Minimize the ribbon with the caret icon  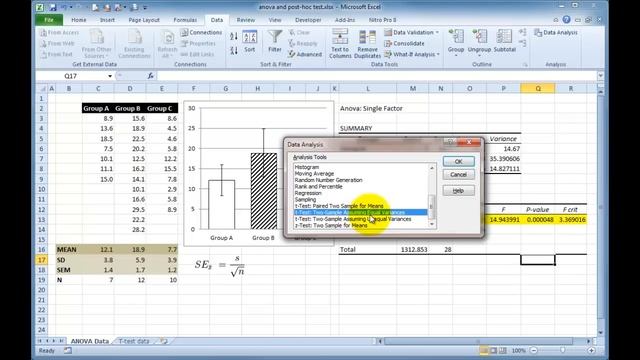point(556,20)
